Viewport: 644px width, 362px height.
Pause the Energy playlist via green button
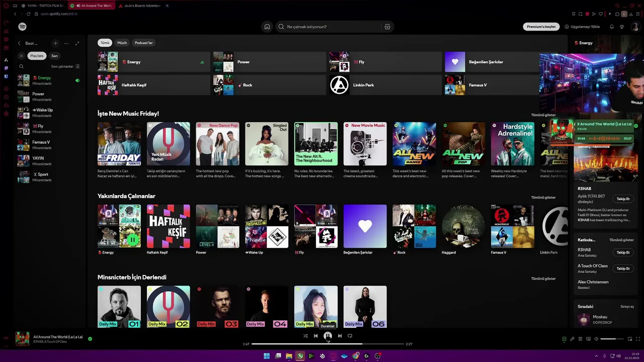point(132,240)
